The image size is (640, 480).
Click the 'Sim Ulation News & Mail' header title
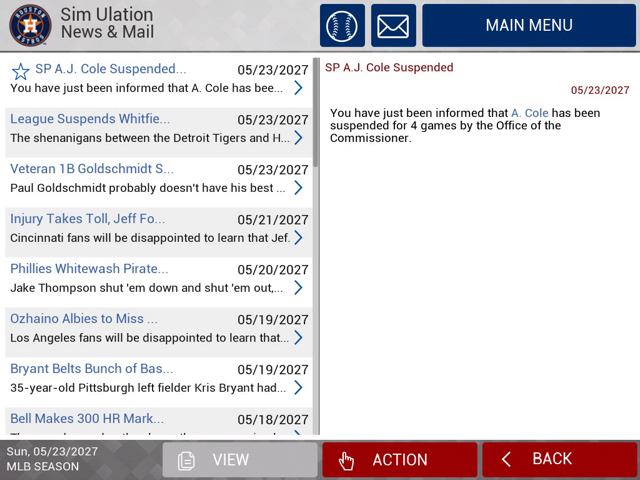click(107, 23)
